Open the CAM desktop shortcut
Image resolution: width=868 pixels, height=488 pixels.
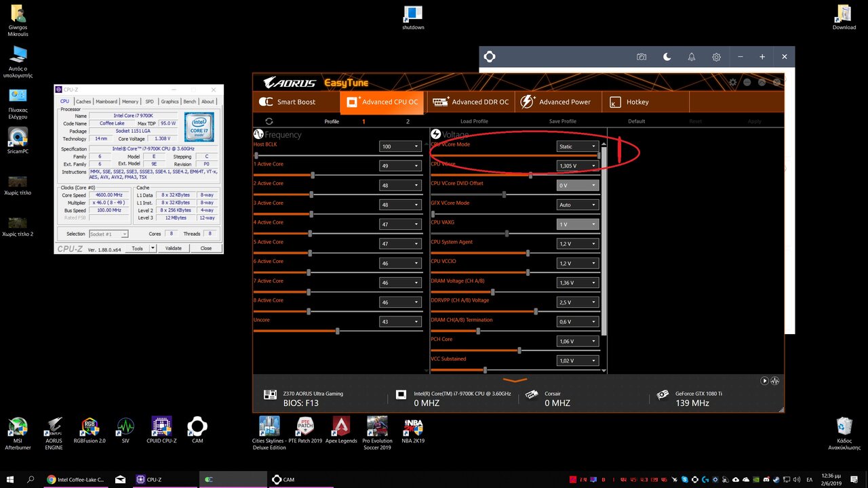click(197, 430)
